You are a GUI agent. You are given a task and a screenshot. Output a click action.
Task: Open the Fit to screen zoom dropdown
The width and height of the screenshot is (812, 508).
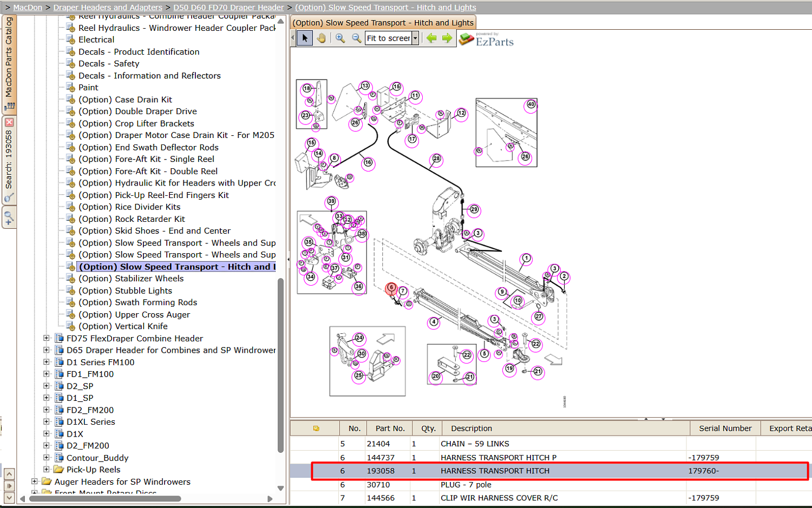click(x=415, y=38)
